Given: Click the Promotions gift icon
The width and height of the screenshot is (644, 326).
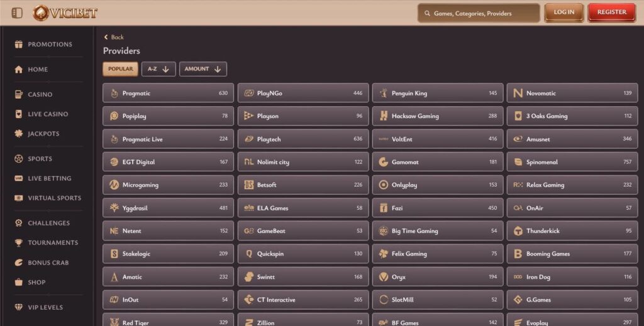Looking at the screenshot, I should click(19, 45).
